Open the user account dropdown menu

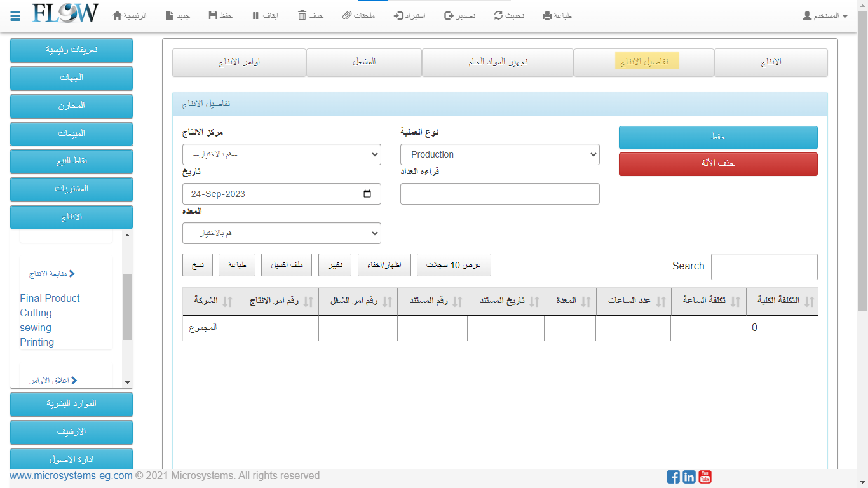(825, 15)
